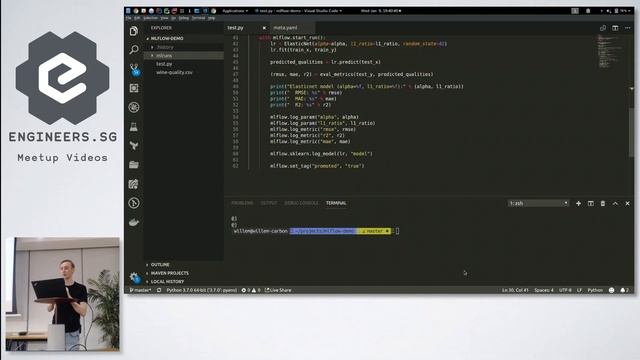Open the Help menu
The width and height of the screenshot is (640, 360).
[211, 18]
